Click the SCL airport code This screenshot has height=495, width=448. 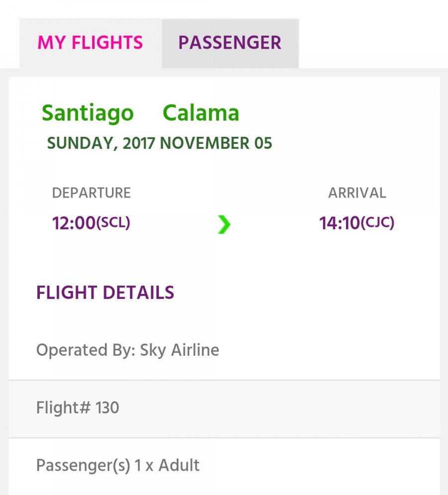[x=113, y=223]
